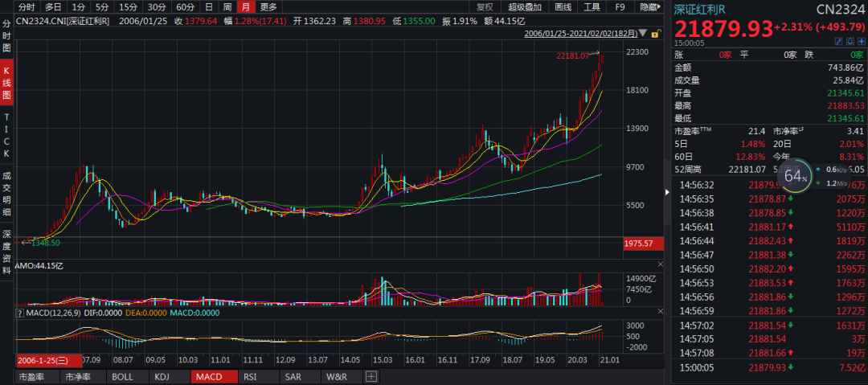The width and height of the screenshot is (868, 385).
Task: Click the 64% circular performance indicator
Action: click(x=794, y=175)
